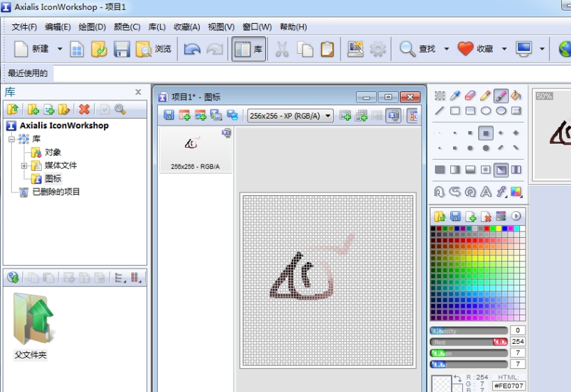Select the Text tool
The image size is (571, 392).
485,191
